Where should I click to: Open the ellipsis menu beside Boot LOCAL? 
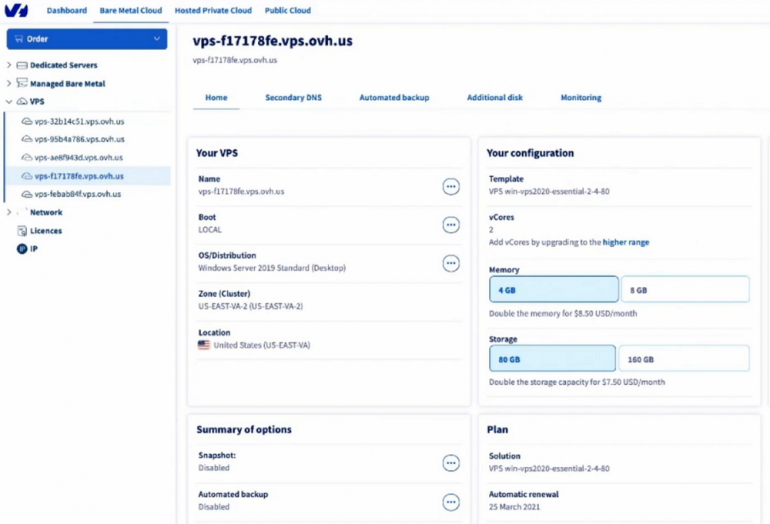point(451,225)
